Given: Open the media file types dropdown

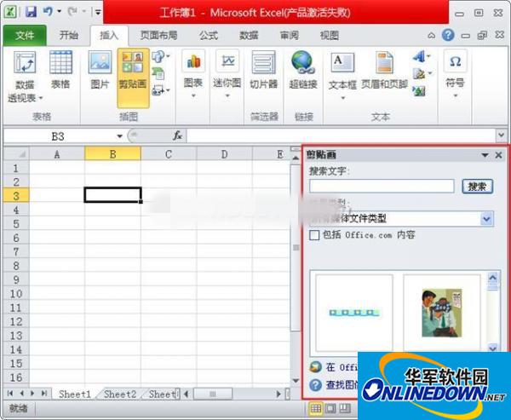Looking at the screenshot, I should pos(486,219).
